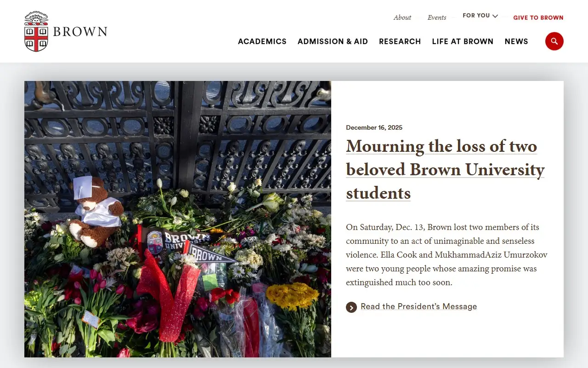
Task: Click the Brown University shield crest logo
Action: pyautogui.click(x=36, y=32)
